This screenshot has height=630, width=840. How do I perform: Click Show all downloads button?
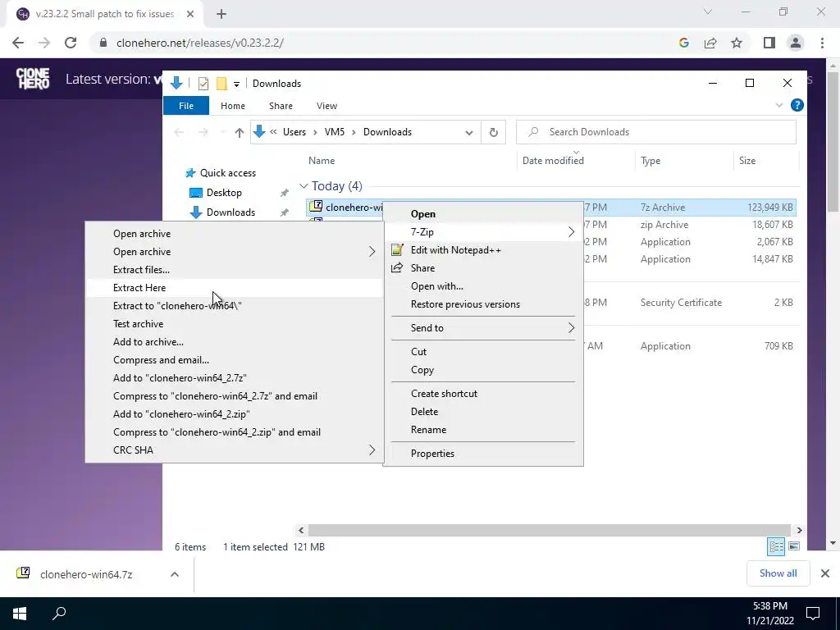coord(778,573)
